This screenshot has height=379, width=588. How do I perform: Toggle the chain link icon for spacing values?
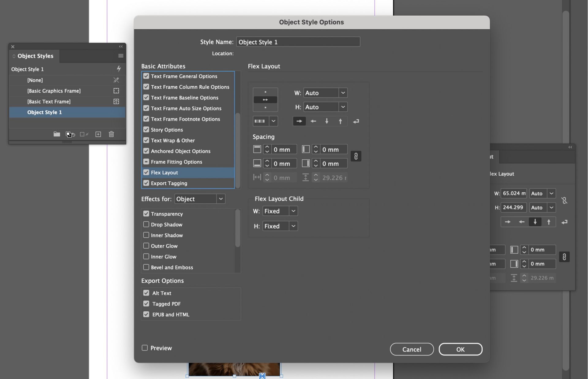pyautogui.click(x=356, y=156)
